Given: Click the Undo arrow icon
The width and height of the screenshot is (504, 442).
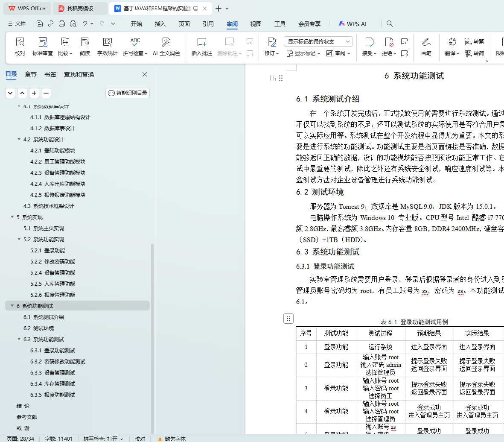Looking at the screenshot, I should (x=84, y=23).
